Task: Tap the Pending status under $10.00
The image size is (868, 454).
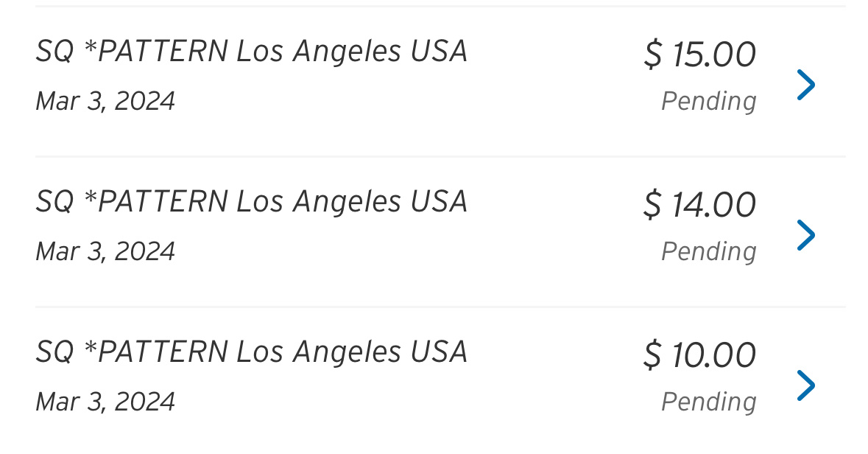Action: click(708, 402)
